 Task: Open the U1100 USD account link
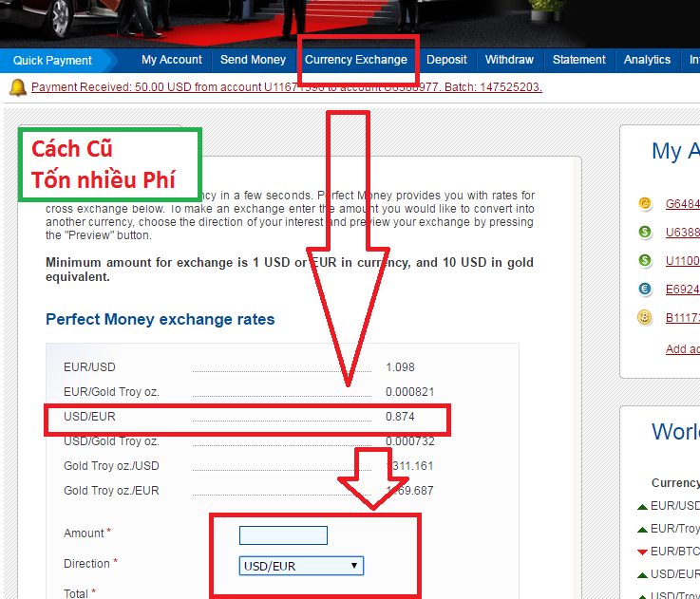coord(683,261)
